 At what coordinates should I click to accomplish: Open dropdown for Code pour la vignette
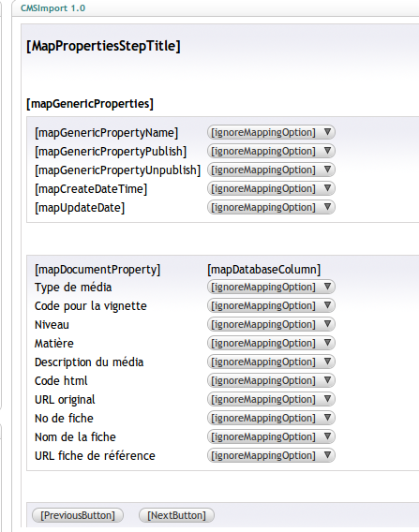[271, 305]
